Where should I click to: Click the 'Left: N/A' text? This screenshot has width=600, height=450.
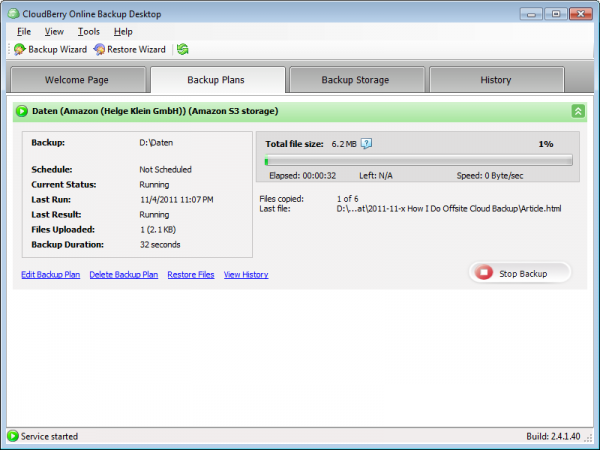pyautogui.click(x=375, y=176)
